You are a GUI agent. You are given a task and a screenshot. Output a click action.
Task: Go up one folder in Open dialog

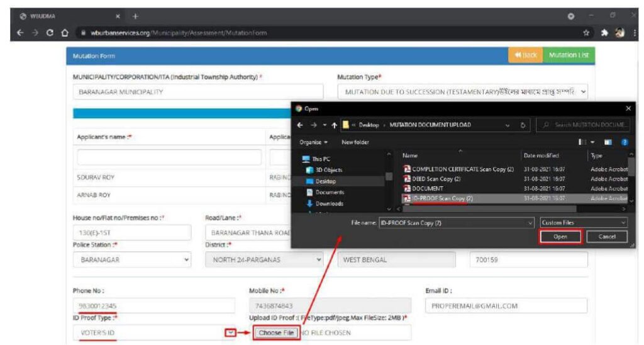pyautogui.click(x=335, y=125)
